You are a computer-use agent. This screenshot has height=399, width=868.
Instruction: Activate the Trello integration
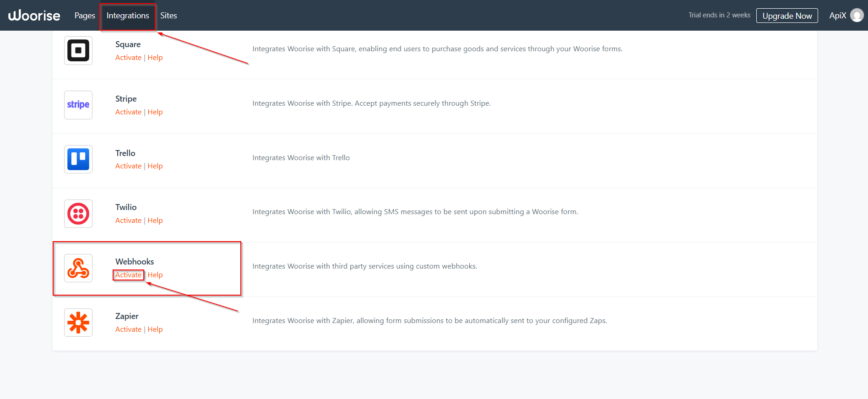point(128,166)
